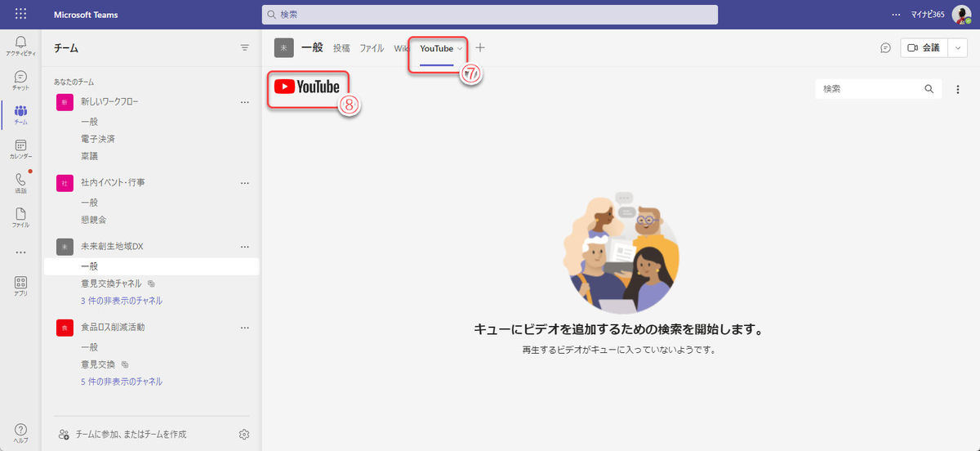Open the tab conversation icon
The image size is (980, 451).
tap(885, 48)
